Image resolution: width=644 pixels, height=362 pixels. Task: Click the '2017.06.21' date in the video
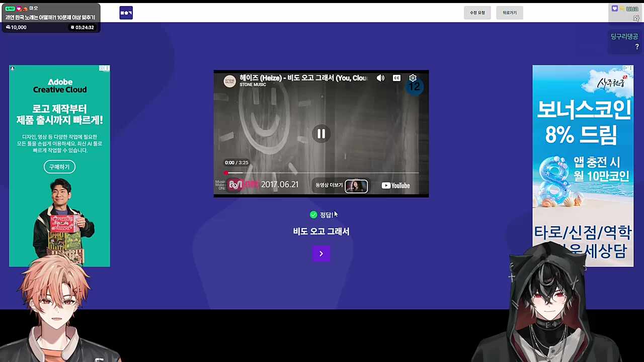coord(279,185)
